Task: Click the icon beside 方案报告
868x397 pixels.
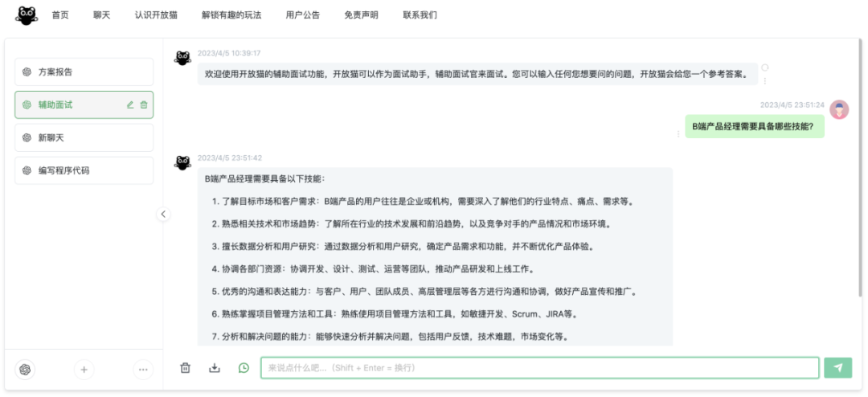Action: pyautogui.click(x=27, y=72)
